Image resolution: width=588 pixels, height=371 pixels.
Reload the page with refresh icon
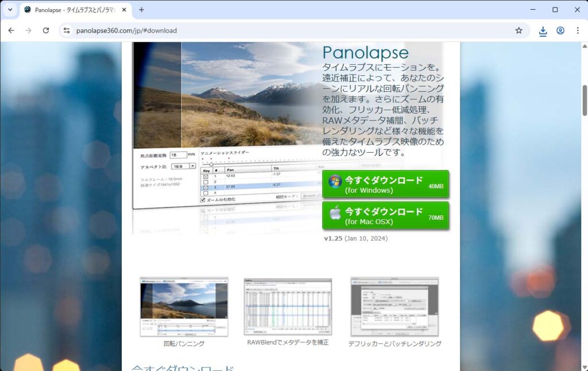pyautogui.click(x=46, y=30)
